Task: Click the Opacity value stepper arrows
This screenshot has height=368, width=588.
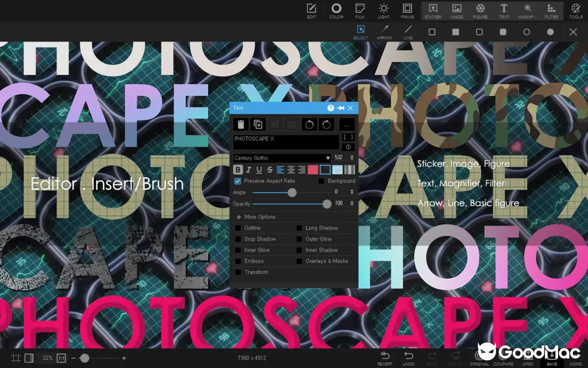Action: click(352, 203)
